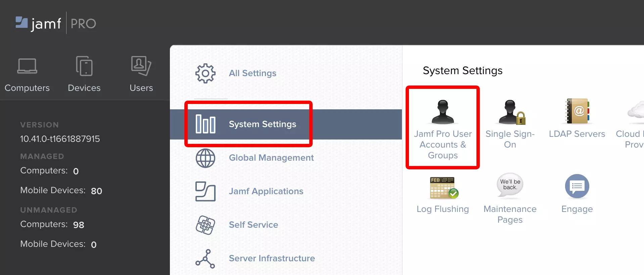Screen dimensions: 644x275
Task: Click the Global Management globe icon
Action: pyautogui.click(x=205, y=158)
